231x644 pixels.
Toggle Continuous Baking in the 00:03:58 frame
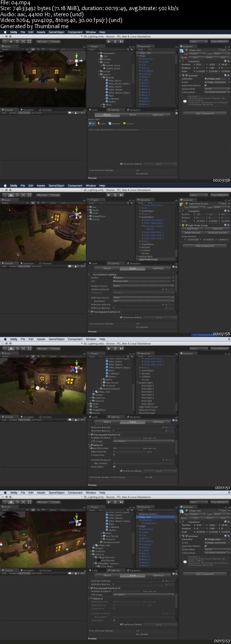click(121, 164)
